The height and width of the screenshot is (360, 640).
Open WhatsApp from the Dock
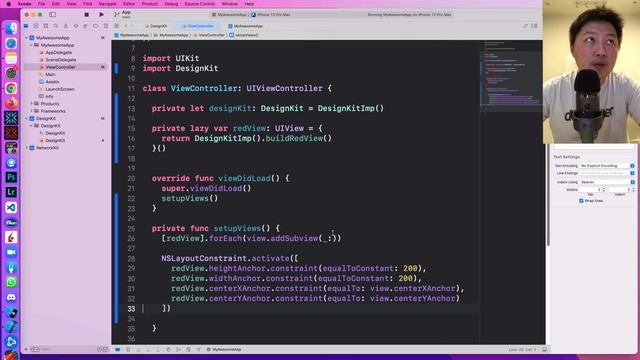click(11, 282)
